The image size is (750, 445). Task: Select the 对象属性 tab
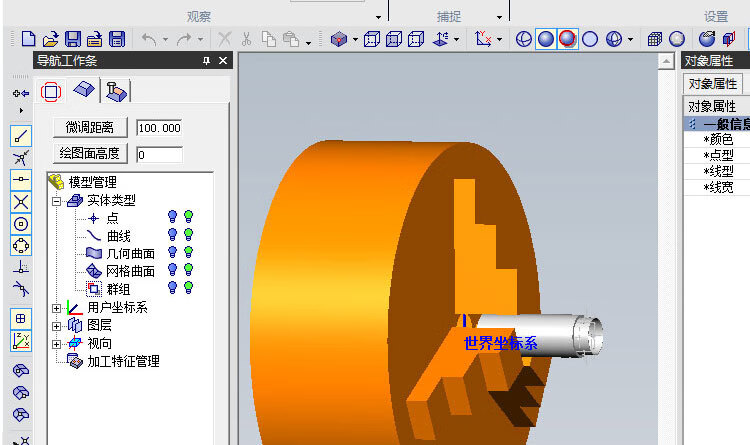712,84
